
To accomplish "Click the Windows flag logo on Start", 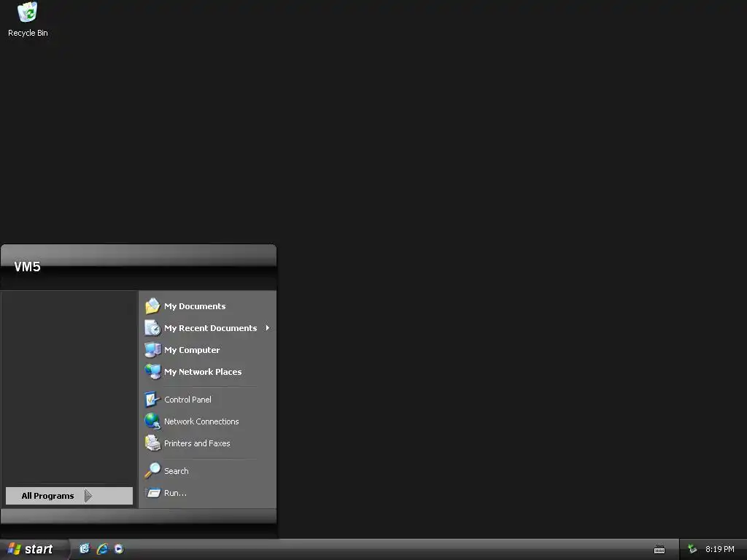I will click(x=14, y=548).
